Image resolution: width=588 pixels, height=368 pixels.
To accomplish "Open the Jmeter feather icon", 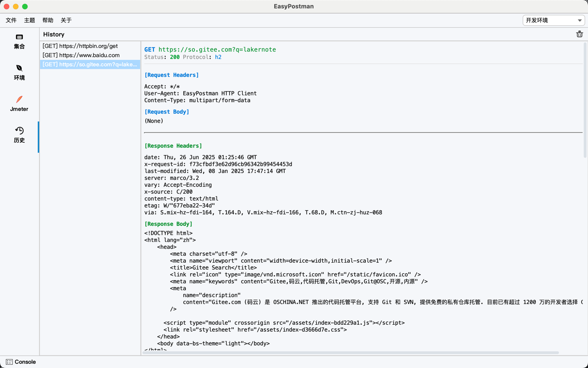I will tap(19, 99).
